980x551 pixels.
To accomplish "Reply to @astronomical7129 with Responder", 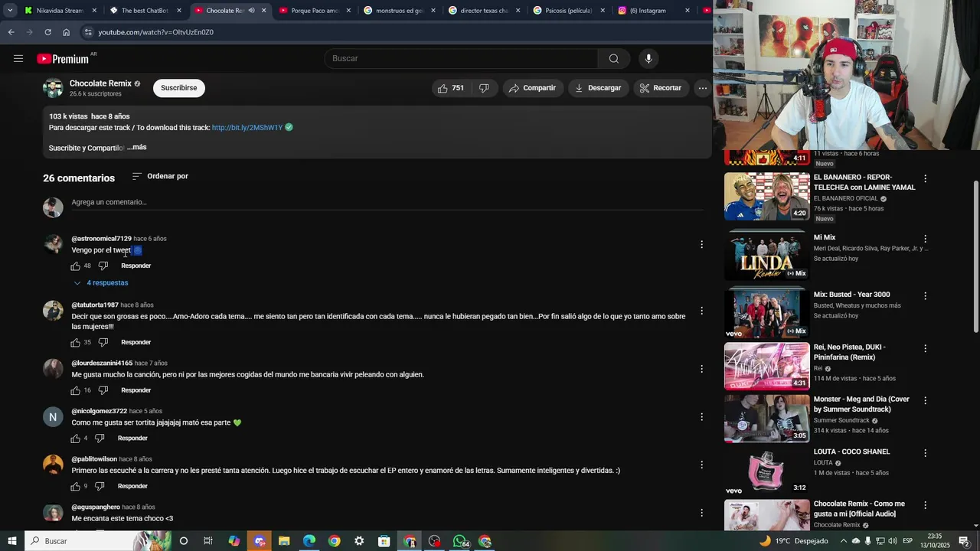I will pos(136,266).
